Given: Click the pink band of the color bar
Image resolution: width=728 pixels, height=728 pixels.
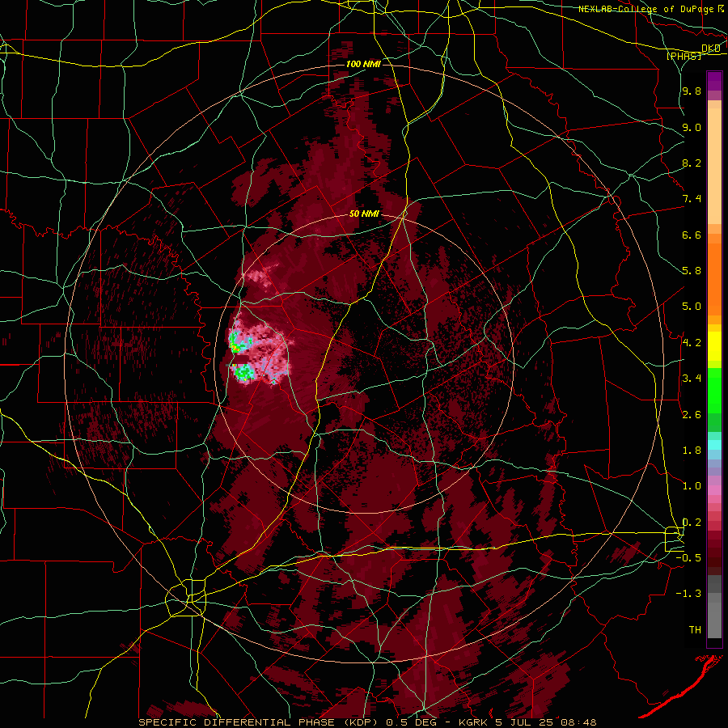Looking at the screenshot, I should click(714, 490).
